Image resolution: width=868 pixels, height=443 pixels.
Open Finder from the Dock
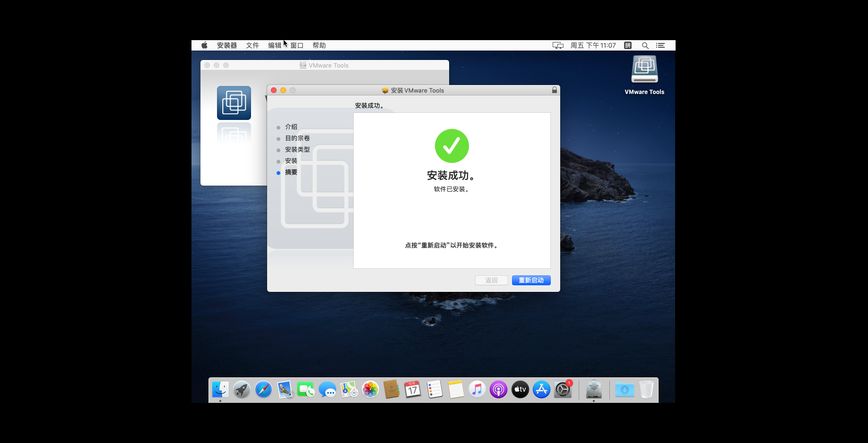220,390
